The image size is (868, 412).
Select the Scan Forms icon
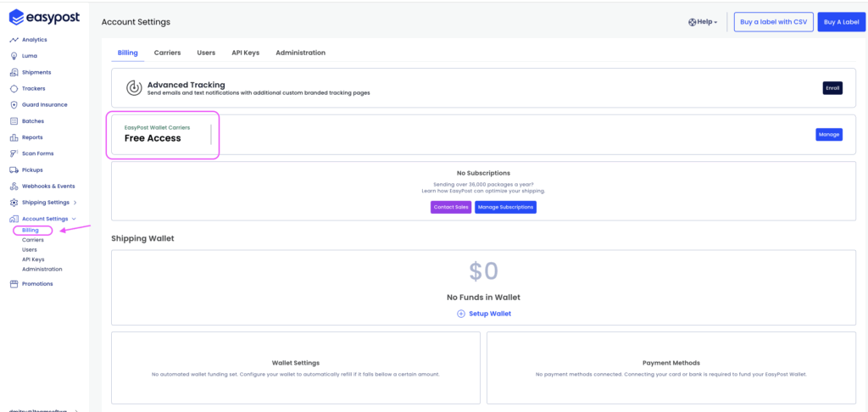14,153
